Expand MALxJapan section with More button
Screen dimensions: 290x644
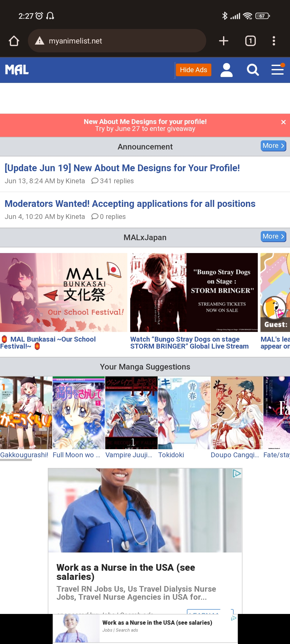click(x=273, y=236)
